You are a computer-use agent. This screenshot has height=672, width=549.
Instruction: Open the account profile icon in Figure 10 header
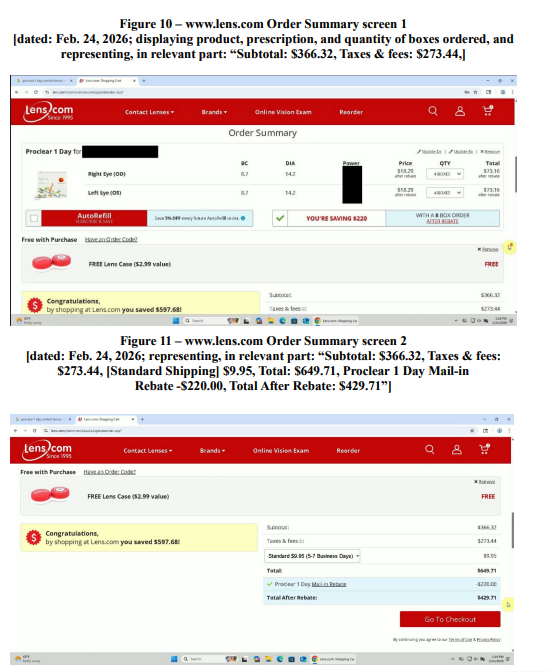point(460,111)
